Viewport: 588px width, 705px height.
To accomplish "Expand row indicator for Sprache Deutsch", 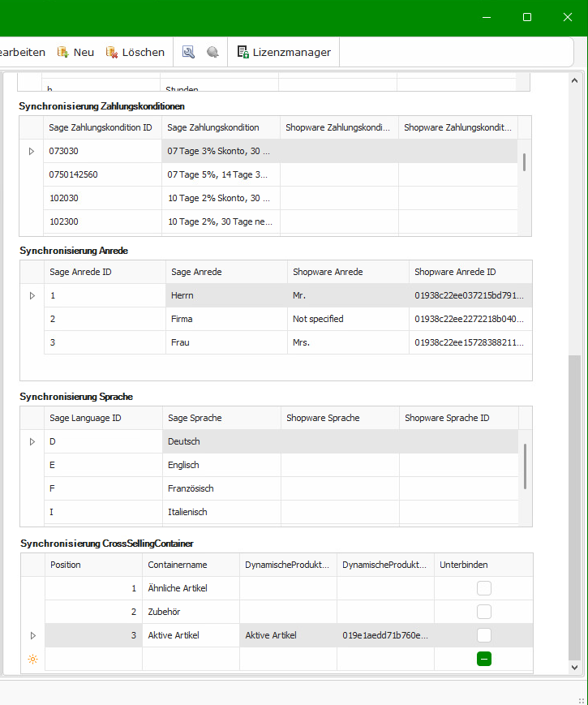I will point(32,441).
